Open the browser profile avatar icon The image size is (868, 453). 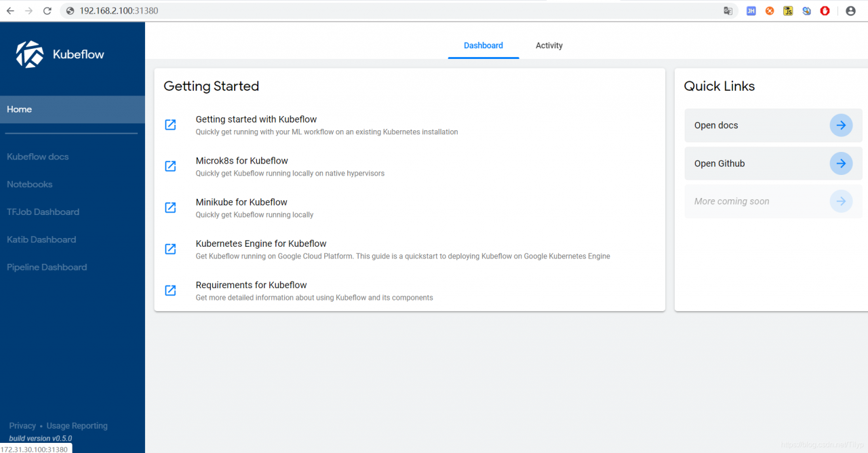coord(850,11)
